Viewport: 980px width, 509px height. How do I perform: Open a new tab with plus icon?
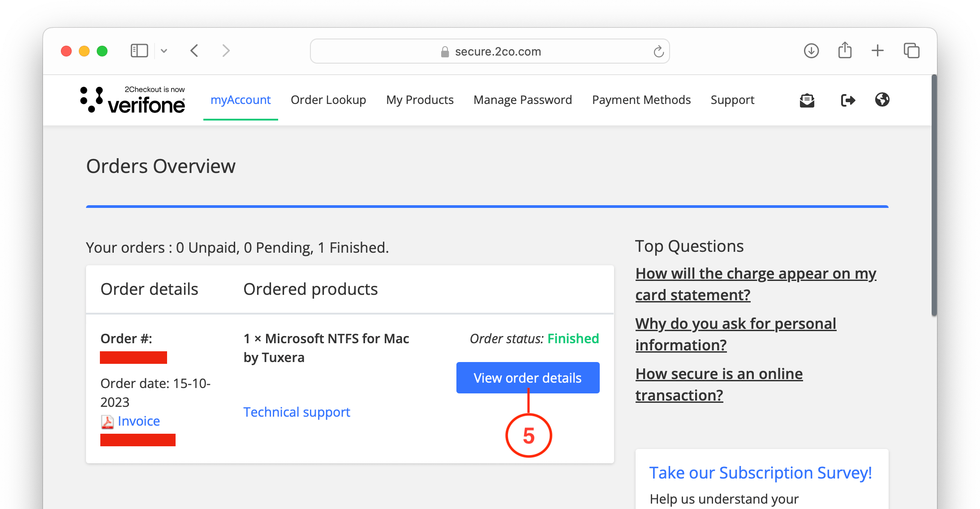pos(877,51)
